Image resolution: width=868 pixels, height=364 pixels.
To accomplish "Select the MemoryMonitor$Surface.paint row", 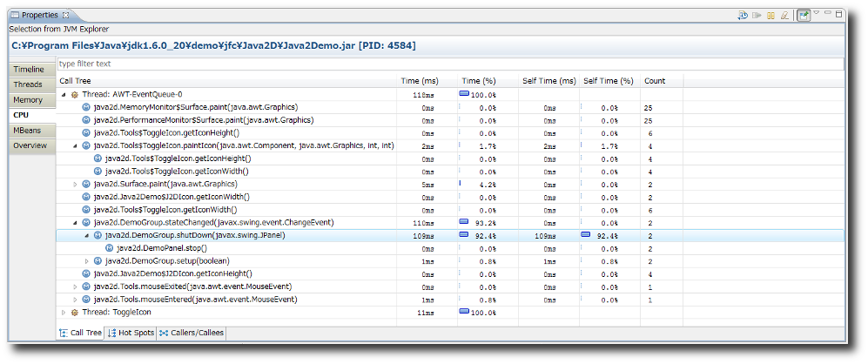I will pyautogui.click(x=451, y=107).
